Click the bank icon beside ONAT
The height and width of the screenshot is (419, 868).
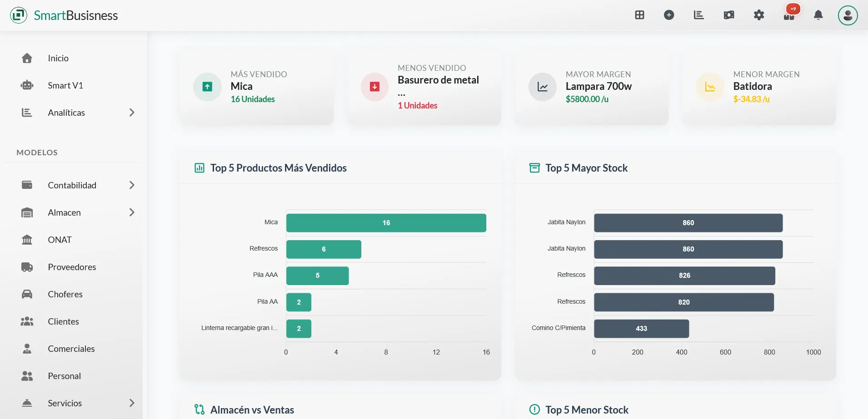coord(27,240)
